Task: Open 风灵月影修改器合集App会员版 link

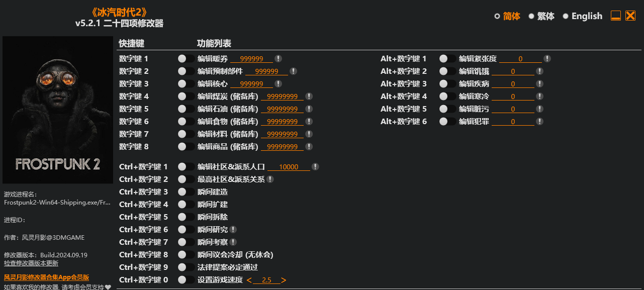Action: coord(46,277)
